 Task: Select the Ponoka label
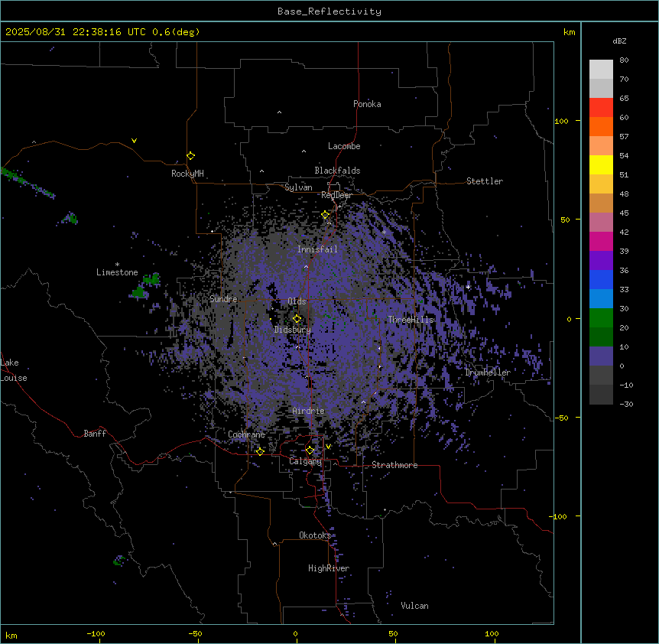[x=367, y=104]
